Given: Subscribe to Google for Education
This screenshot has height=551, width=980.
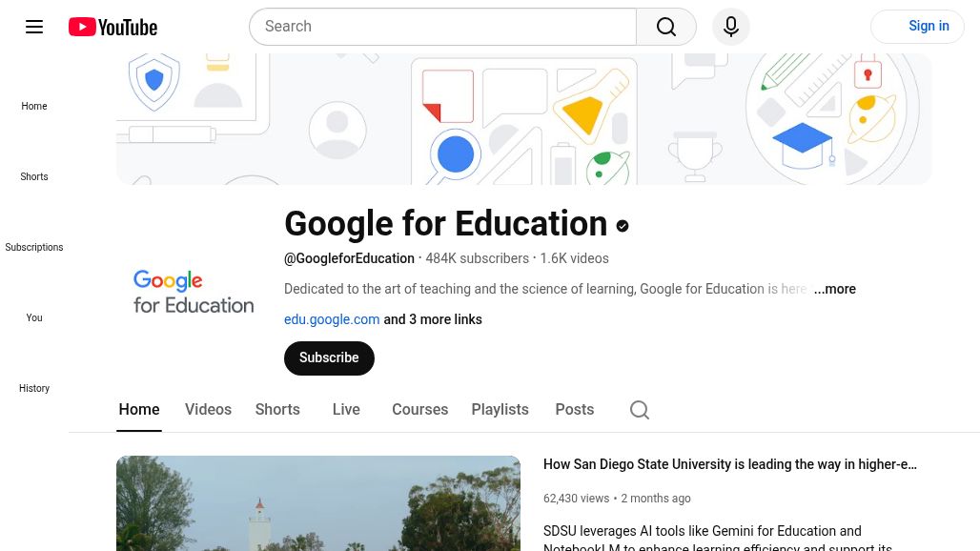Looking at the screenshot, I should 329,358.
